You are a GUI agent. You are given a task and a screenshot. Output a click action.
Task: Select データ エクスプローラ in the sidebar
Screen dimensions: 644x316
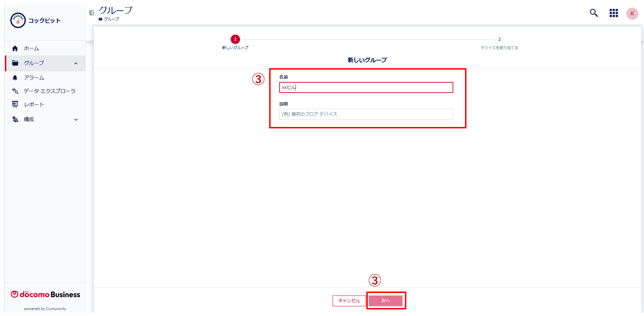[49, 91]
